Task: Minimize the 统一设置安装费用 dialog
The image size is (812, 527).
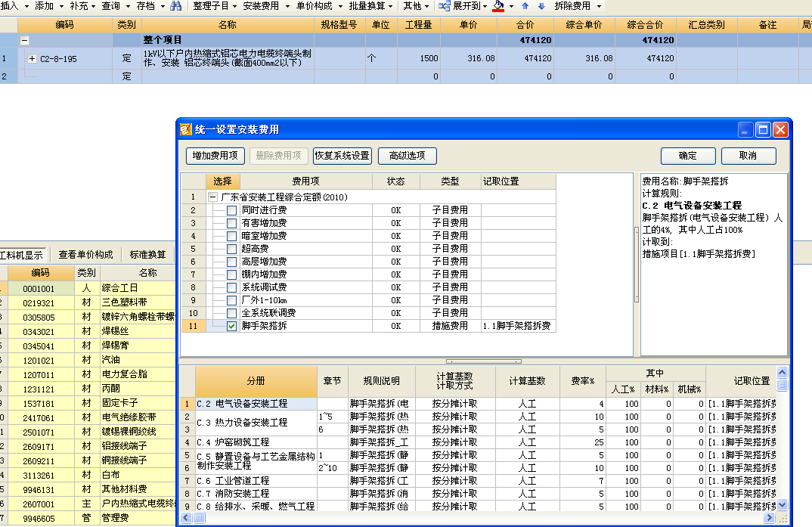Action: coord(745,129)
